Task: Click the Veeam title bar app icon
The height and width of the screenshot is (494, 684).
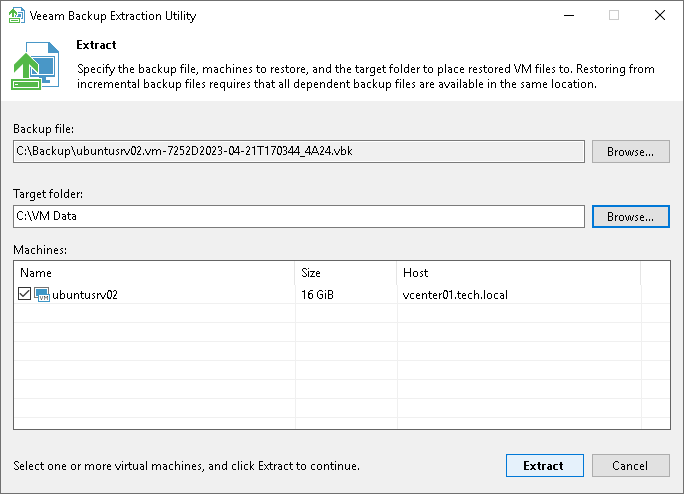Action: point(17,16)
